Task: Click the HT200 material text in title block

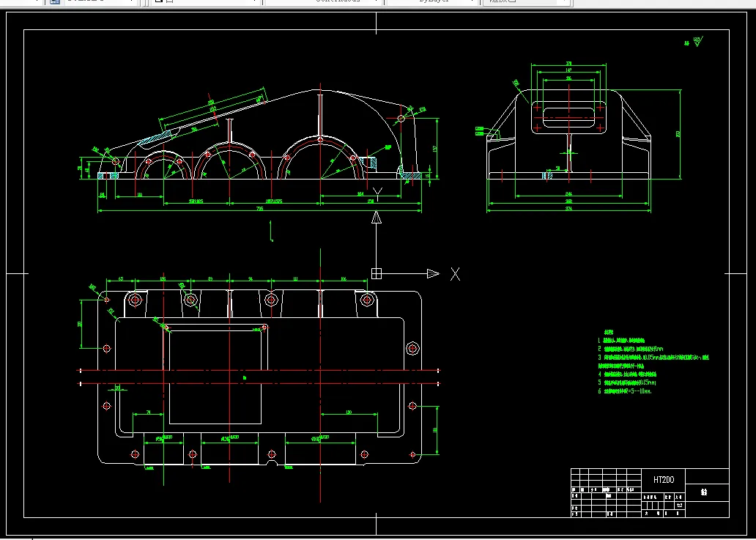Action: click(664, 480)
